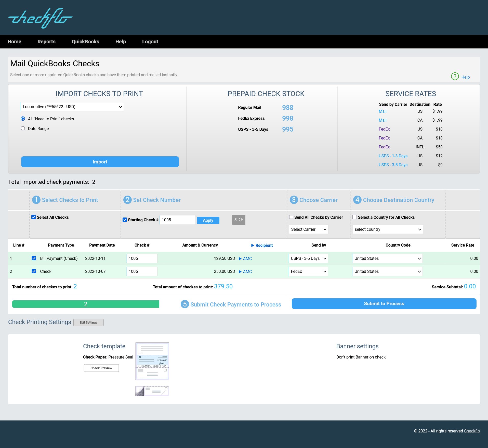Open FedEx carrier dropdown in row 2

[308, 271]
